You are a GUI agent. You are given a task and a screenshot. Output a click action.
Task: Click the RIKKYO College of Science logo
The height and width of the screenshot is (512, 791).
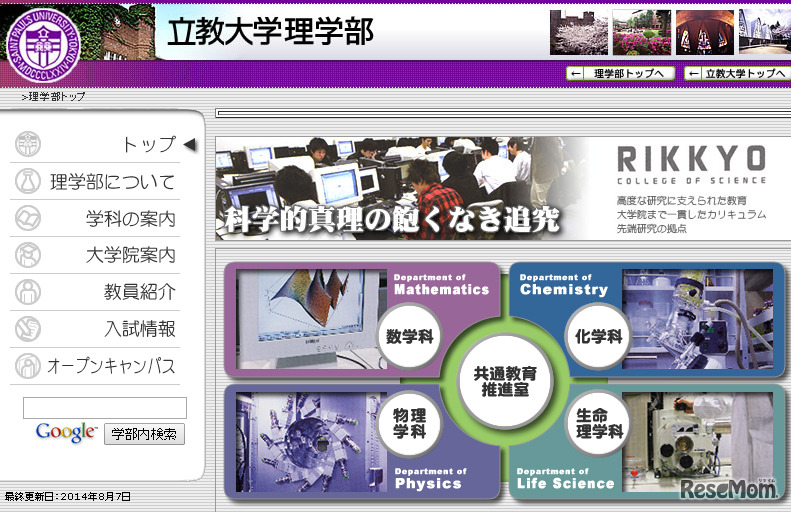coord(691,164)
